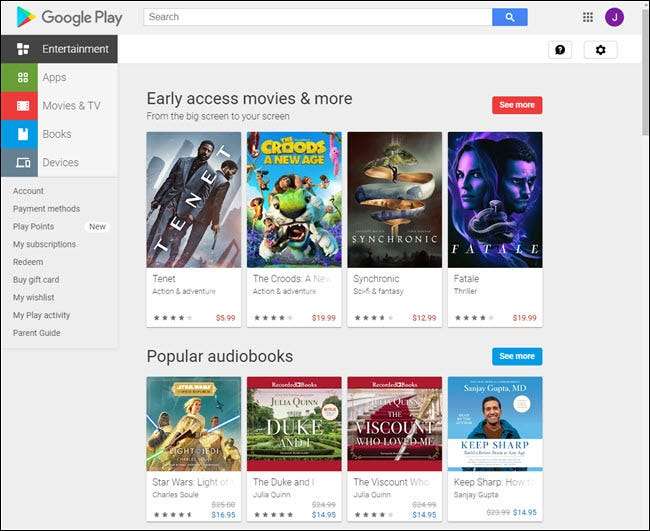Image resolution: width=650 pixels, height=531 pixels.
Task: Open the Tenet movie poster
Action: 194,200
